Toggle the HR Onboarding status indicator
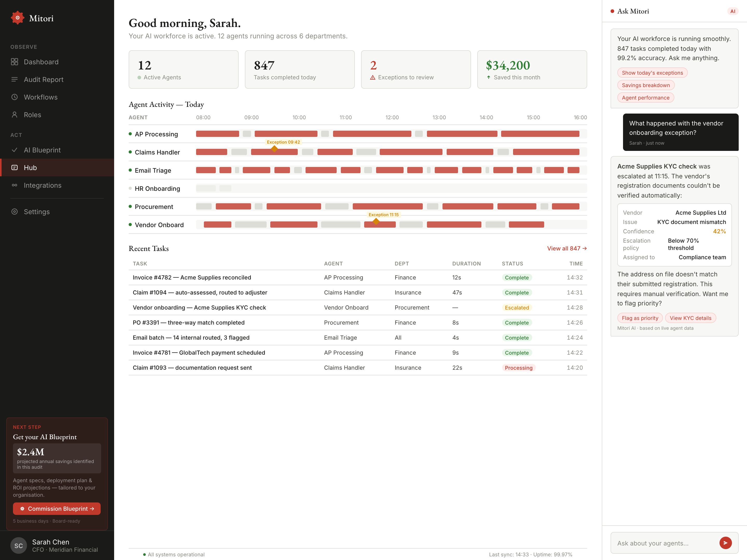The width and height of the screenshot is (747, 560). point(130,189)
